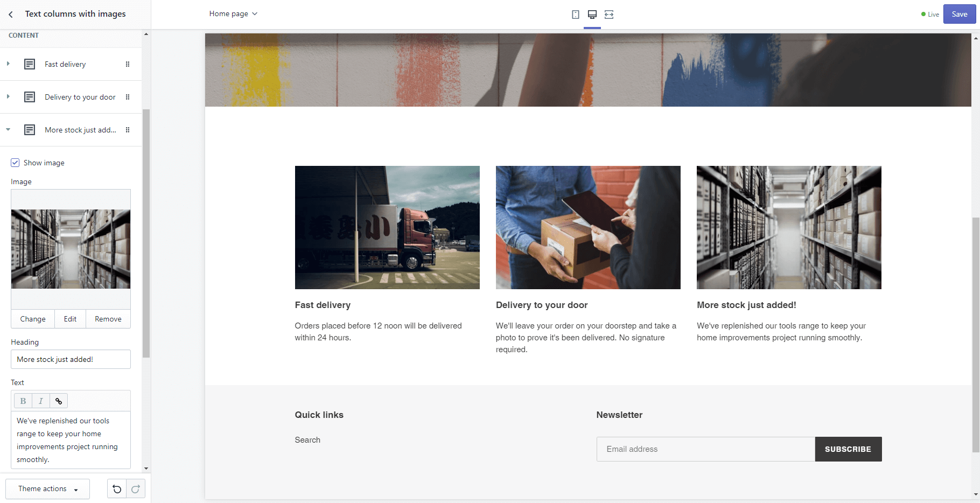Collapse the More stock just added block
Viewport: 980px width, 503px height.
tap(8, 129)
